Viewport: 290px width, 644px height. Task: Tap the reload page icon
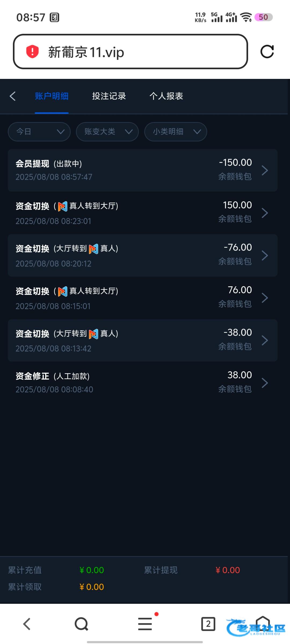pos(267,52)
